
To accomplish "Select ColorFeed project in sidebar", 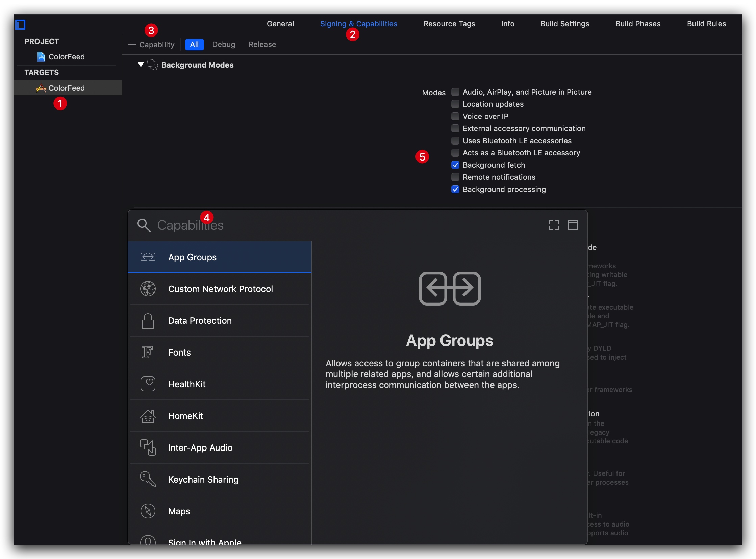I will click(x=66, y=57).
